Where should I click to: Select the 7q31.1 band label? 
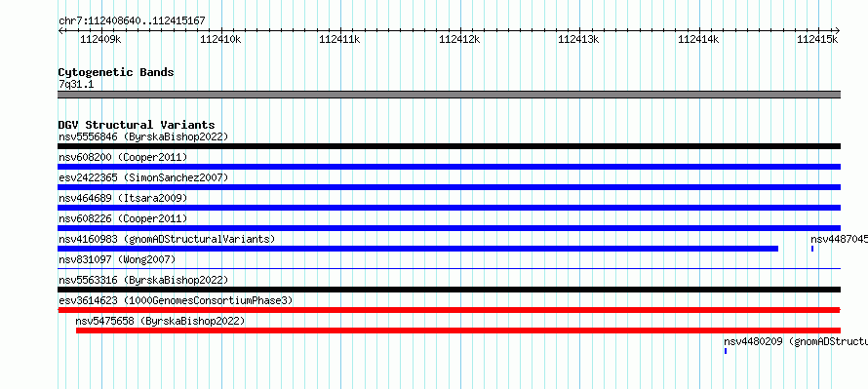(x=76, y=84)
